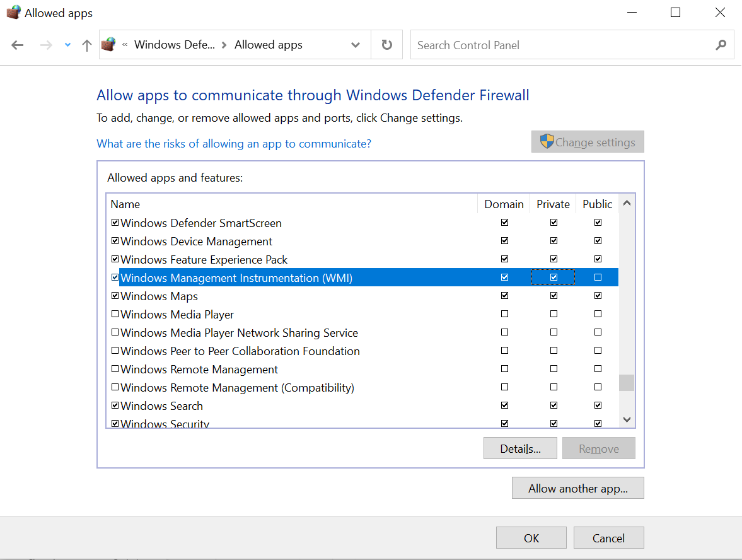742x560 pixels.
Task: Open the breadcrumb overflow chevron
Action: point(125,45)
